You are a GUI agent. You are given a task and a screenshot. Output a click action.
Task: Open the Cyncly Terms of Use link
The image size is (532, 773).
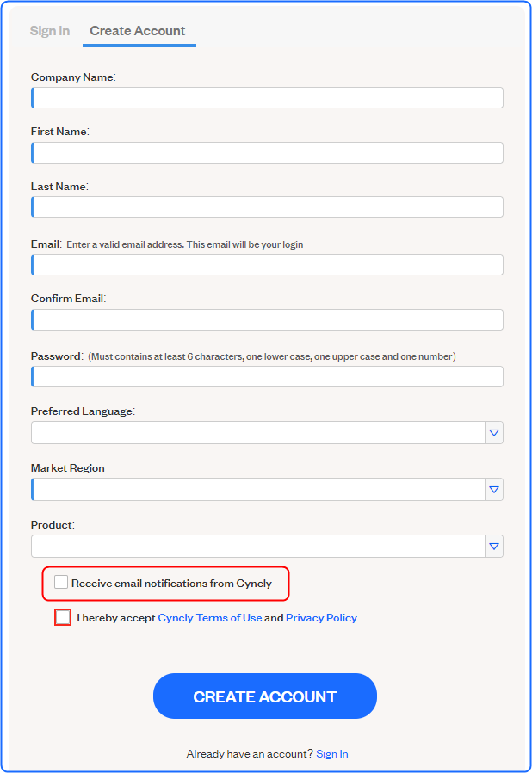coord(210,618)
